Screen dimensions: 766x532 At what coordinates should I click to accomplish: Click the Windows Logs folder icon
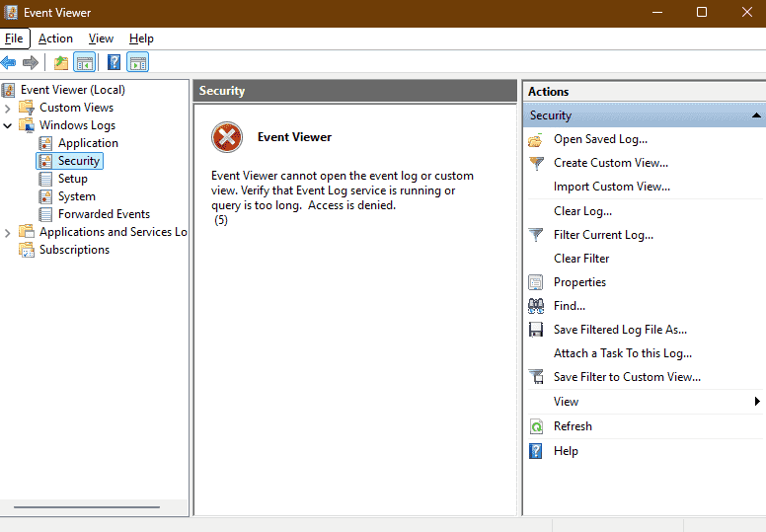(x=27, y=125)
